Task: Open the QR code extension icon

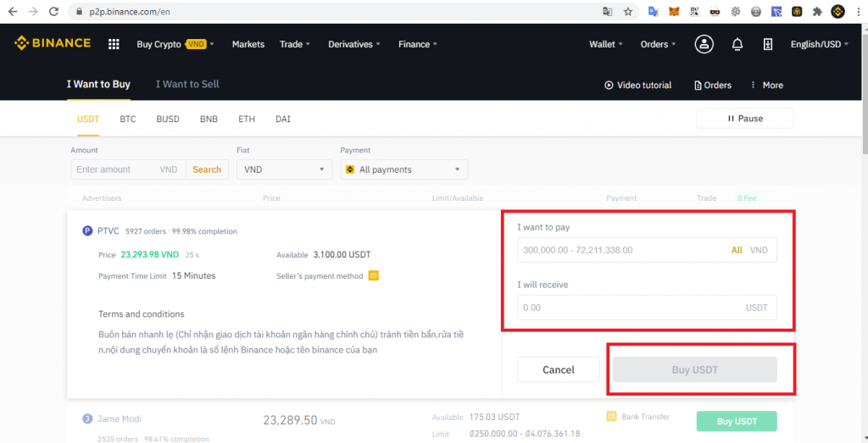Action: pyautogui.click(x=694, y=11)
